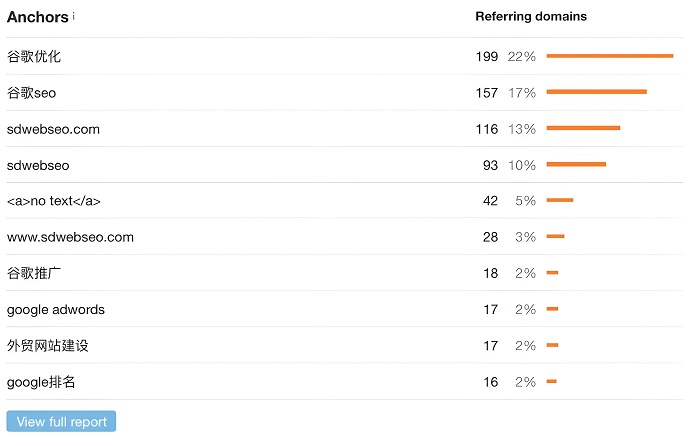
Task: Select the 谷歌推广 anchor entry
Action: click(x=34, y=273)
